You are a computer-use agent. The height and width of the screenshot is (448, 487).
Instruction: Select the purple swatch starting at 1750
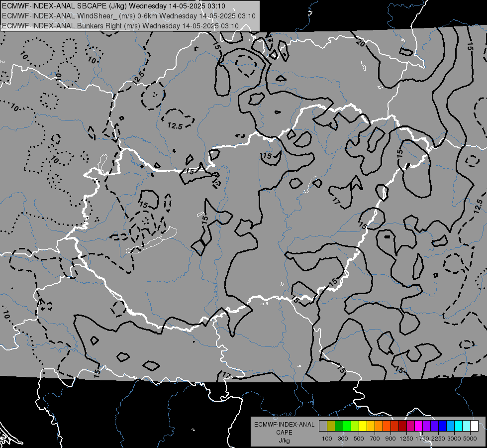[426, 426]
